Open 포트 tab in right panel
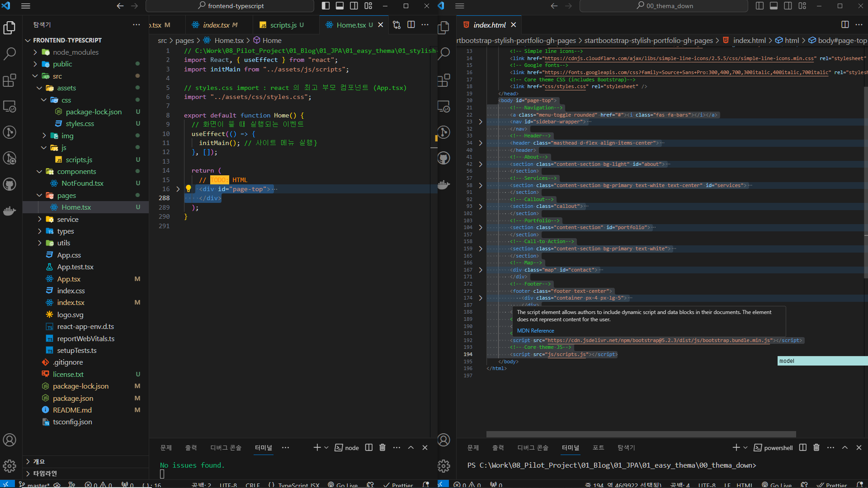 click(x=598, y=447)
